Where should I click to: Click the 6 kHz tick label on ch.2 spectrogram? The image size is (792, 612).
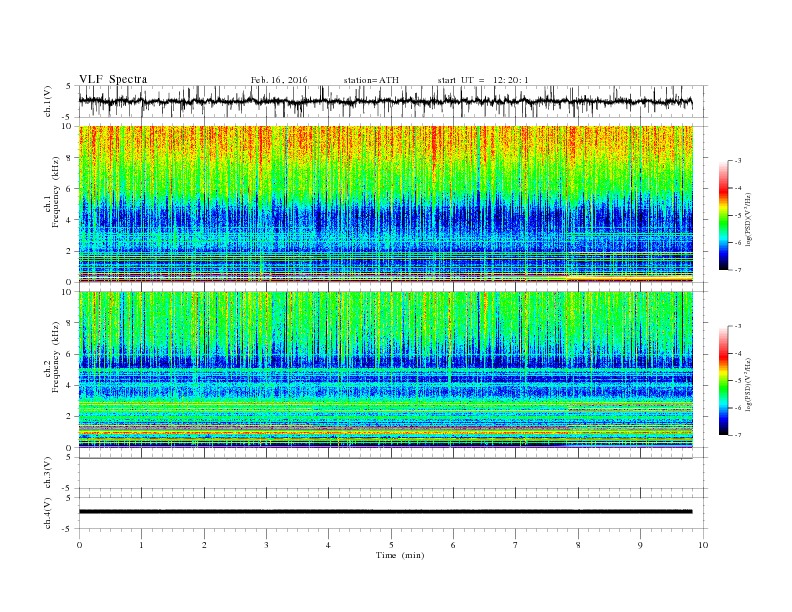(69, 354)
